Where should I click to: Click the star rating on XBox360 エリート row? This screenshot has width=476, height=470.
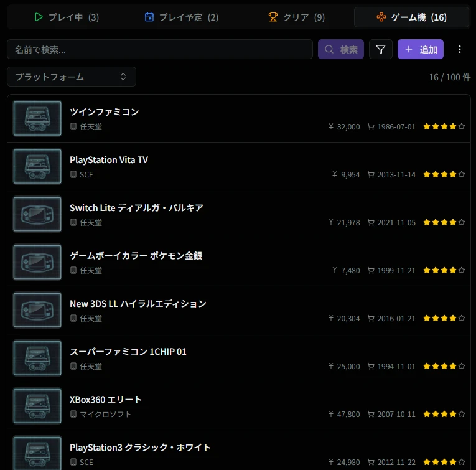click(x=444, y=415)
